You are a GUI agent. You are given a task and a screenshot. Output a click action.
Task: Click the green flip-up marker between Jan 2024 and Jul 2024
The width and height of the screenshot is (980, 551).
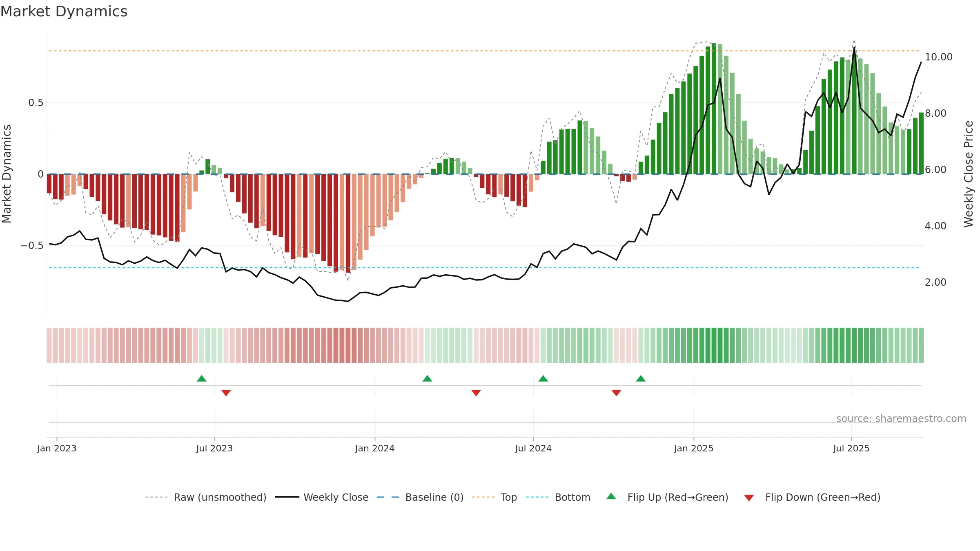tap(428, 378)
